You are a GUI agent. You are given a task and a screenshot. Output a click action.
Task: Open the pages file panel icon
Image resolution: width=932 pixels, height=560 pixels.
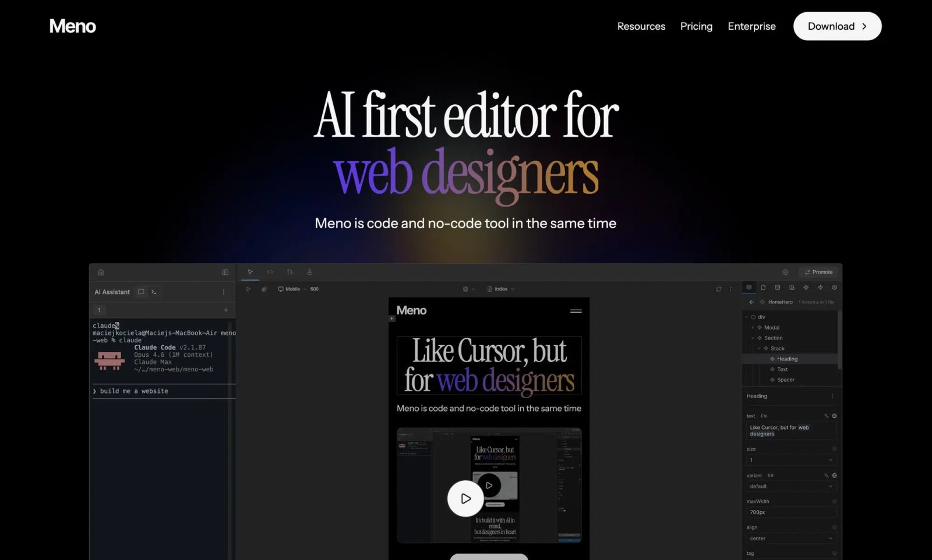pyautogui.click(x=763, y=288)
